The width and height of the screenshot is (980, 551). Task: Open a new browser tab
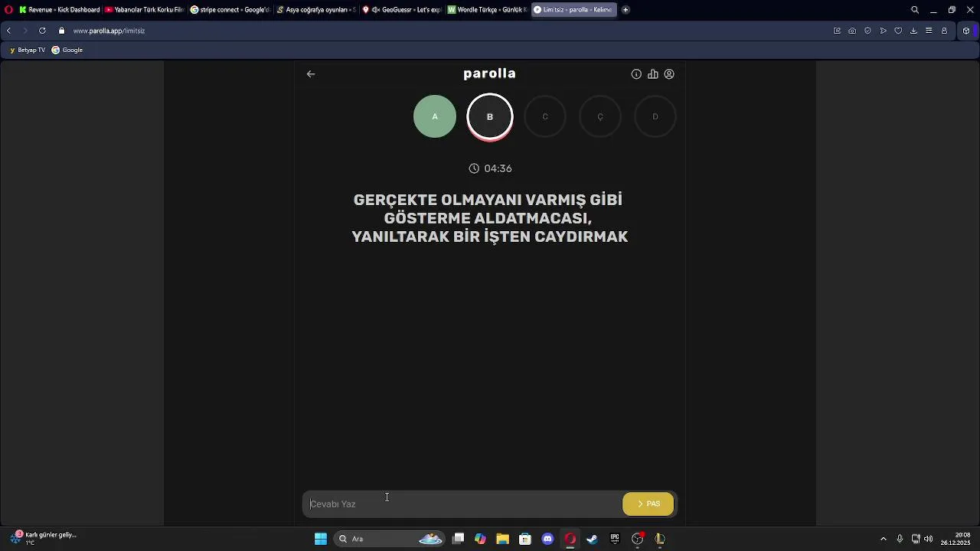tap(626, 10)
